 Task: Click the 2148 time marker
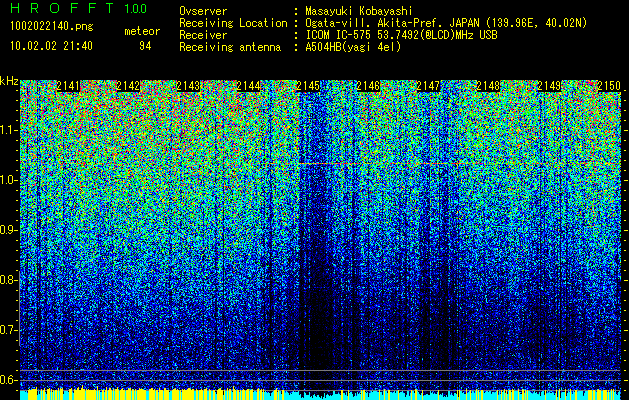tap(489, 86)
